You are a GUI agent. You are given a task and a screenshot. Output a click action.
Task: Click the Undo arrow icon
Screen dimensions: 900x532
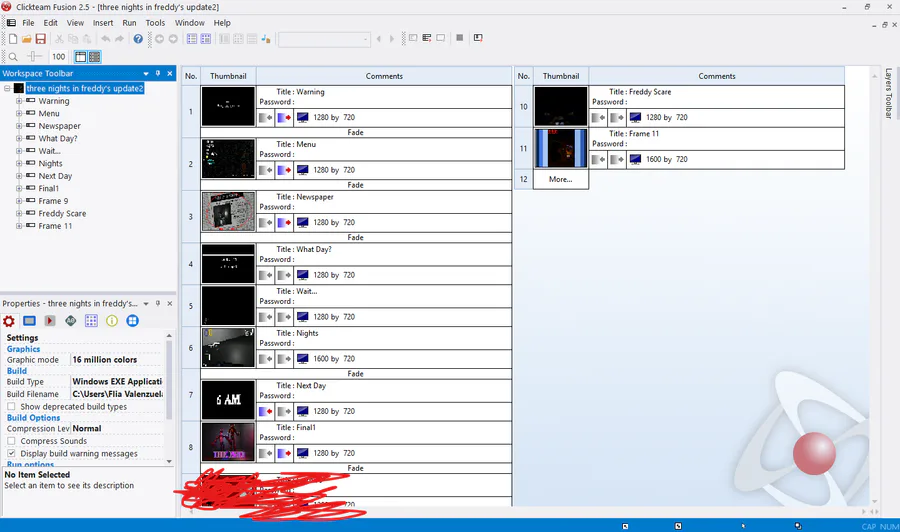pos(106,38)
